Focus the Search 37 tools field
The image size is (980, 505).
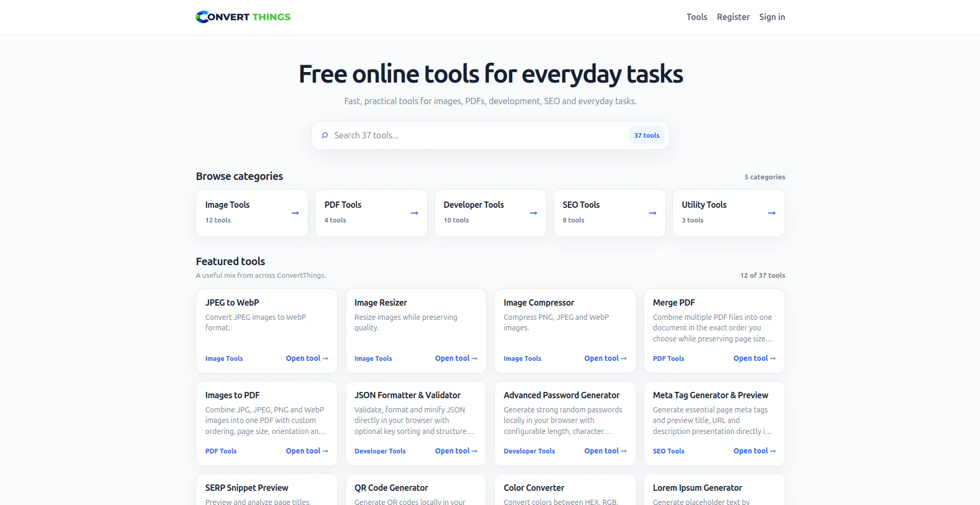[491, 135]
